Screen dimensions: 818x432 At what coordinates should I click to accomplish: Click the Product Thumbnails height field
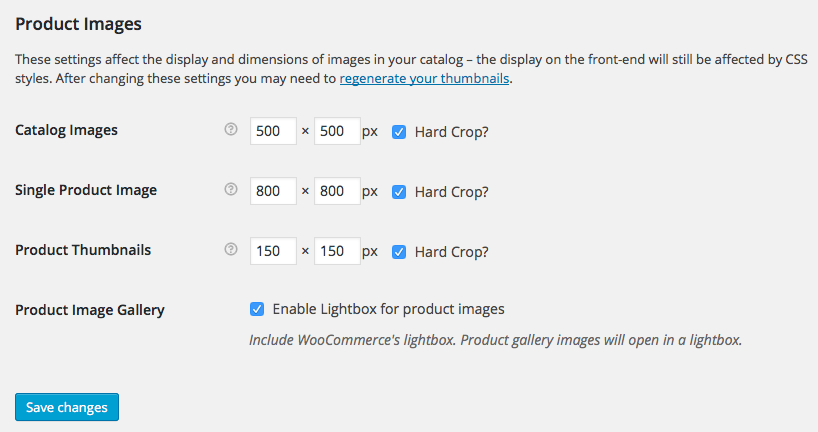point(337,251)
